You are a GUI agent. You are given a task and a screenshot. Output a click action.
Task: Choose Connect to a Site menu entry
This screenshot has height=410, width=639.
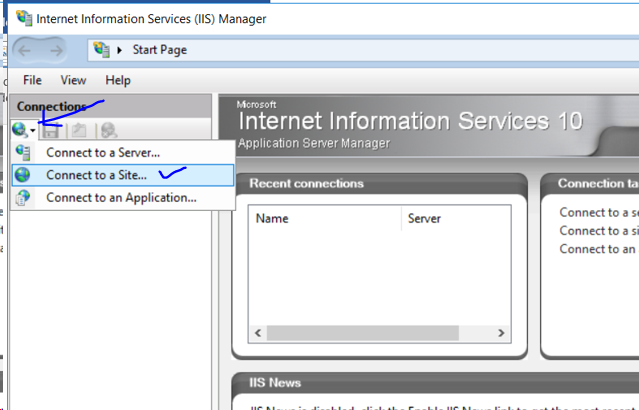click(123, 175)
